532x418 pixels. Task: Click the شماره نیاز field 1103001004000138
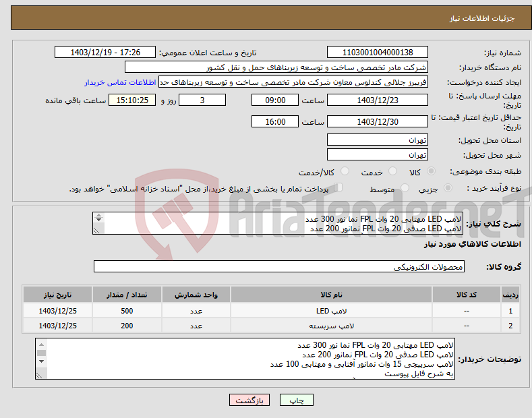(378, 53)
